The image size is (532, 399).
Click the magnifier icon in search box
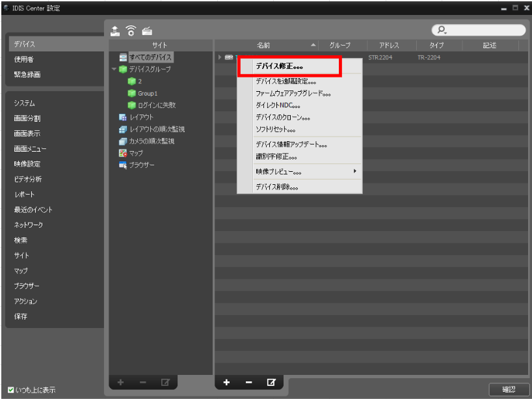click(x=442, y=30)
